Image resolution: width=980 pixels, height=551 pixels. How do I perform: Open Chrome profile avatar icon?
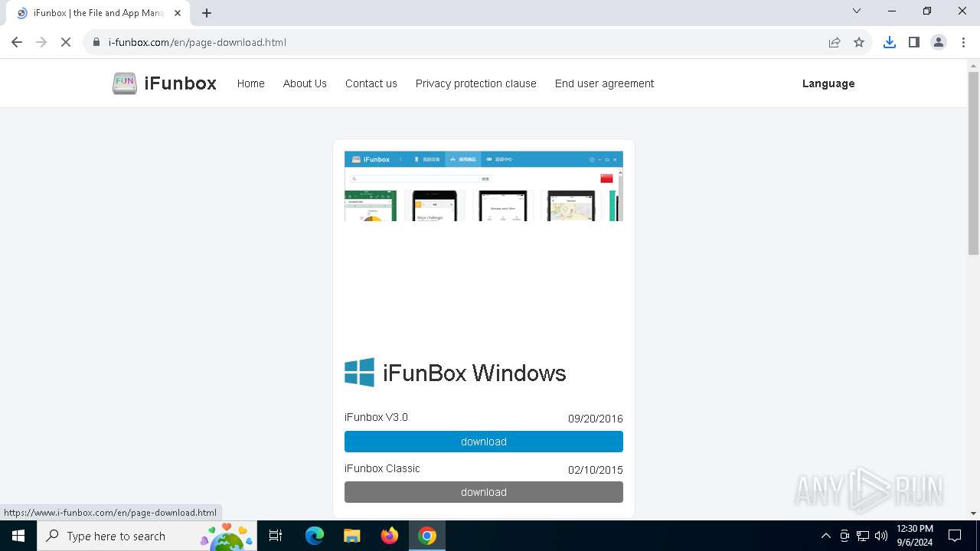tap(938, 42)
